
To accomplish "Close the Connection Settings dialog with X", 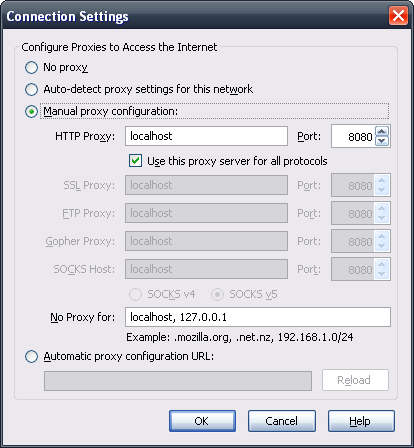I will pyautogui.click(x=398, y=16).
